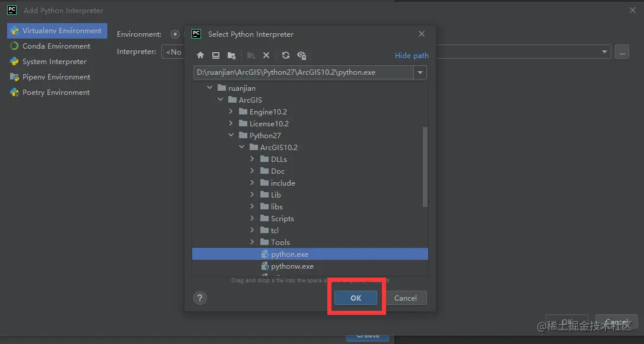Click python.exe file icon
644x344 pixels.
[x=265, y=254]
